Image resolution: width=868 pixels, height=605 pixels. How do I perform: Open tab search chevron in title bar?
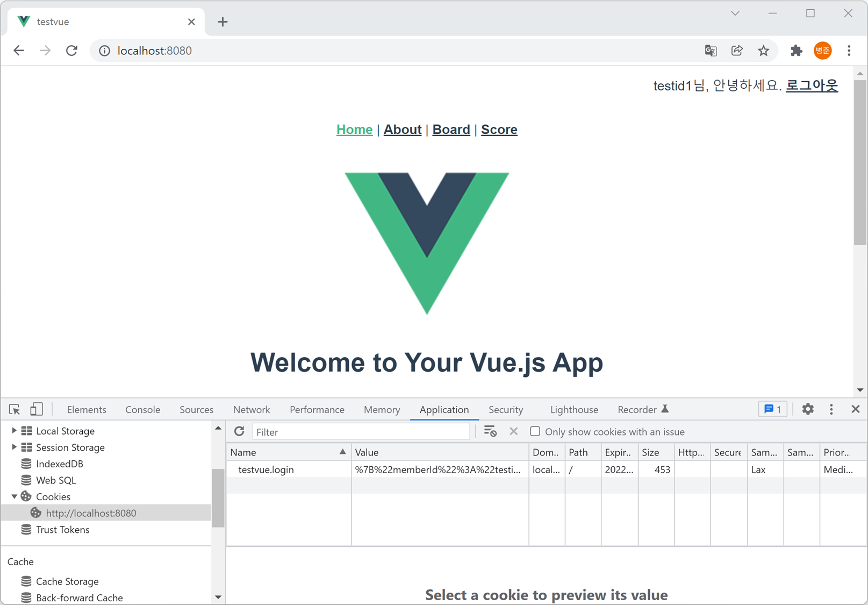735,13
